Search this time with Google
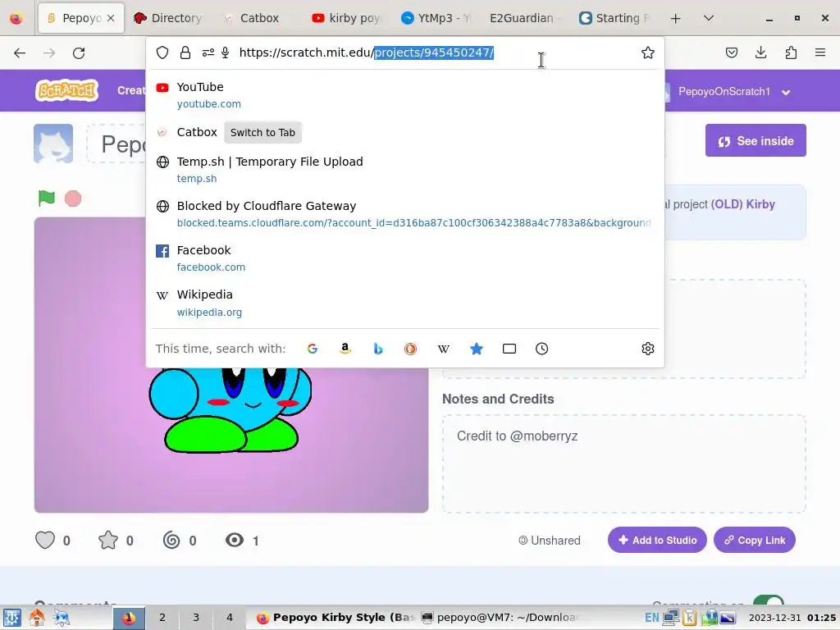The image size is (840, 630). tap(313, 349)
